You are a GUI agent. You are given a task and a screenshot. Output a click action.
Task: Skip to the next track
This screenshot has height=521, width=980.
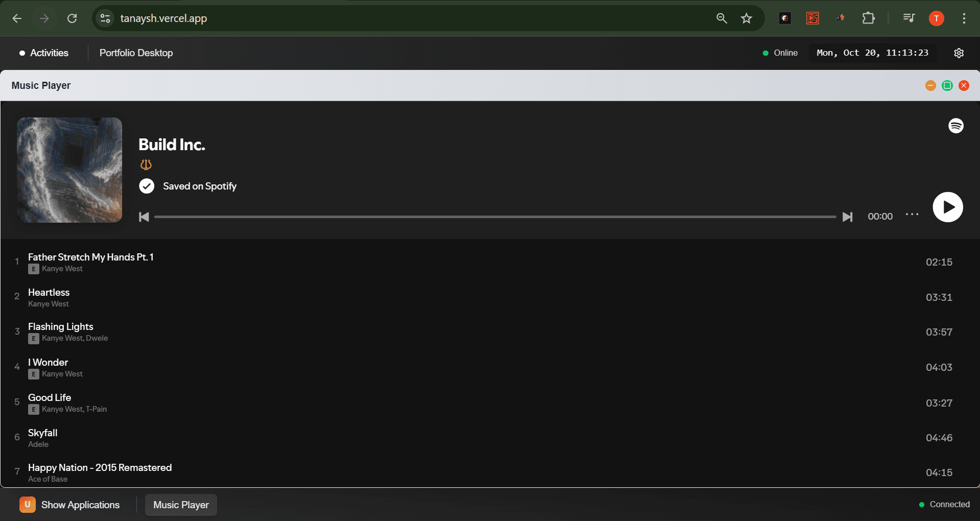point(847,217)
